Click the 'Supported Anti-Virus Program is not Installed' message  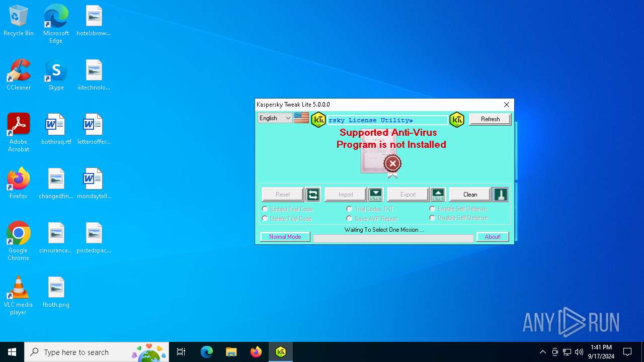391,139
